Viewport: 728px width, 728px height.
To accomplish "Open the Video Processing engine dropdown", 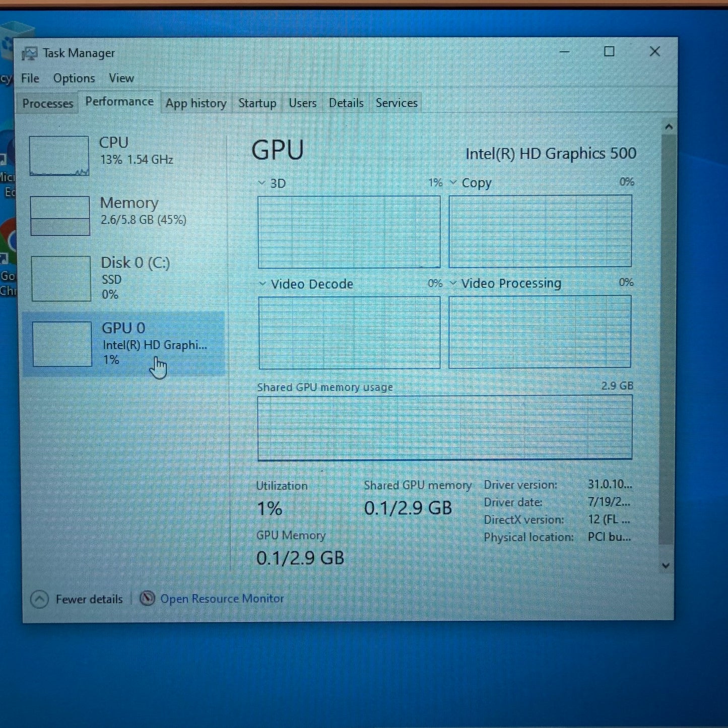I will click(x=452, y=283).
